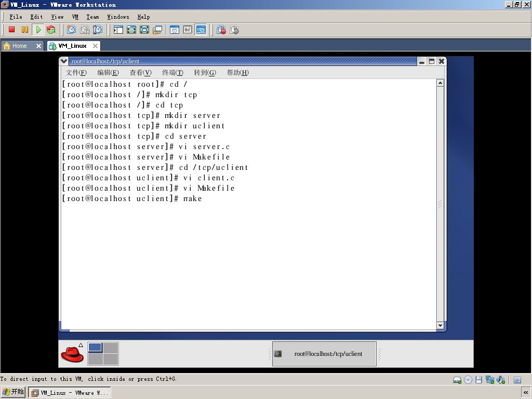Switch to the Home tab
532x399 pixels.
19,46
